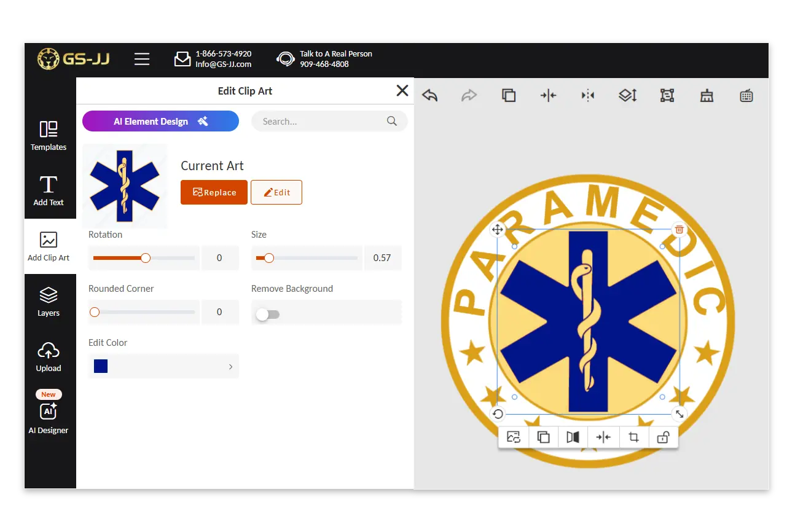
Task: Click the rotate handle on selected art
Action: coord(498,414)
